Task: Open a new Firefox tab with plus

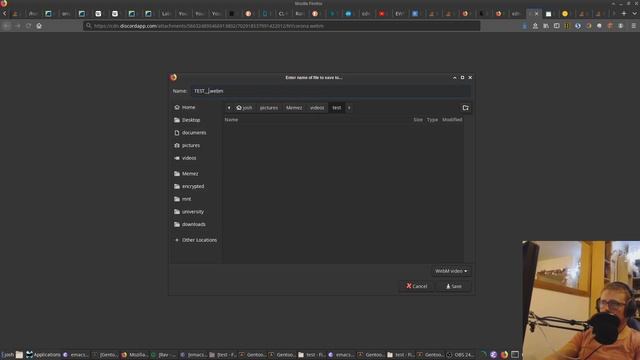Action: (624, 13)
